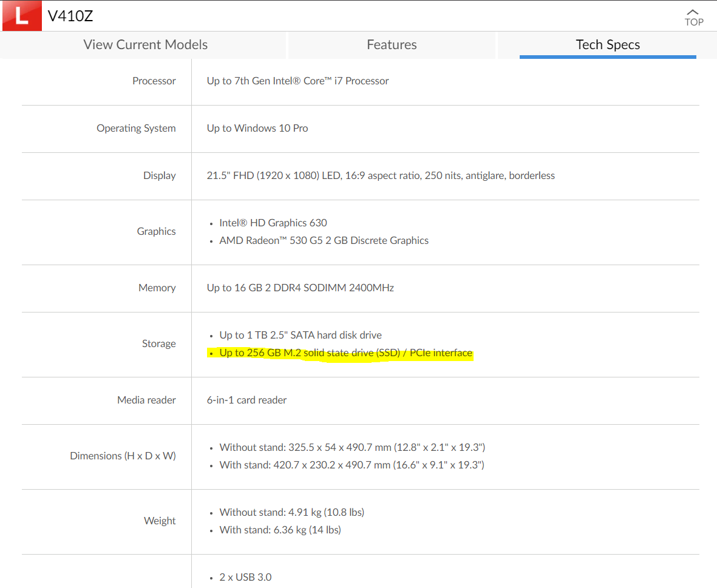Click the Memory row label
Image resolution: width=717 pixels, height=588 pixels.
[x=157, y=288]
